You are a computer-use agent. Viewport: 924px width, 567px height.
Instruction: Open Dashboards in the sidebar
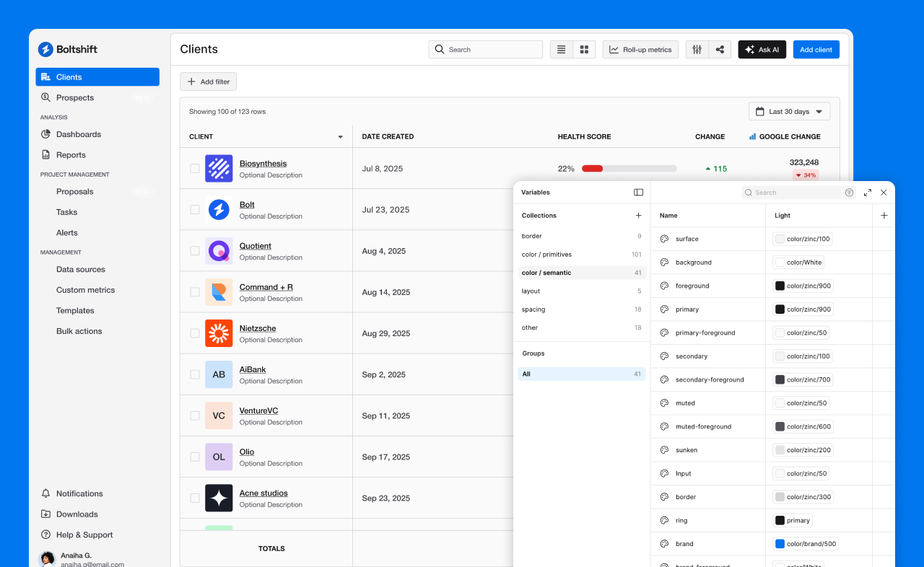pyautogui.click(x=79, y=134)
